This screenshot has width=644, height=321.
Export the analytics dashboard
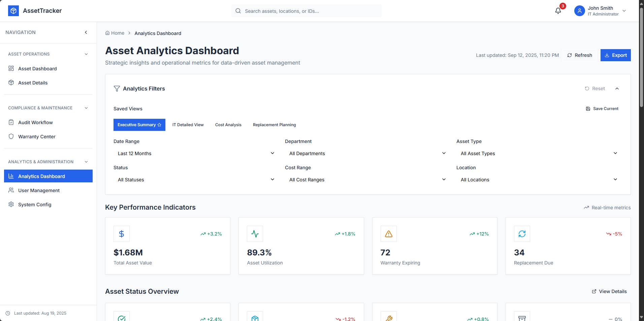coord(616,55)
